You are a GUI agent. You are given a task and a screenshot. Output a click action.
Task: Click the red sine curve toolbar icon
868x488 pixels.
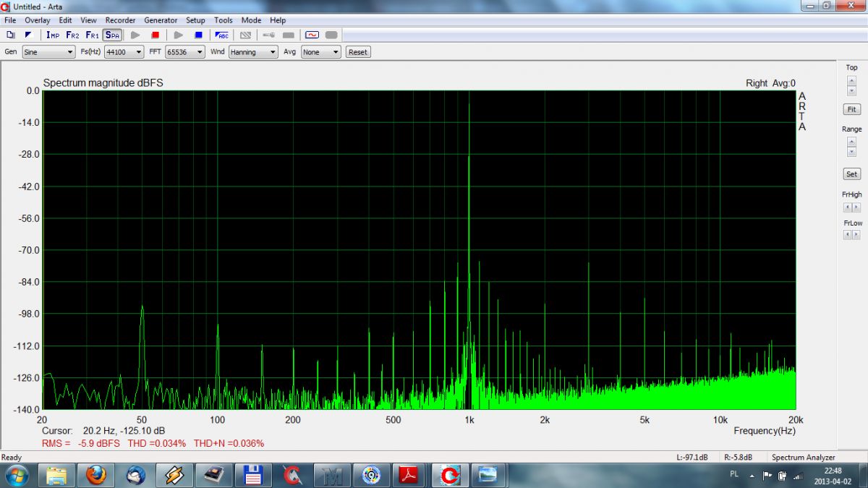pyautogui.click(x=312, y=35)
